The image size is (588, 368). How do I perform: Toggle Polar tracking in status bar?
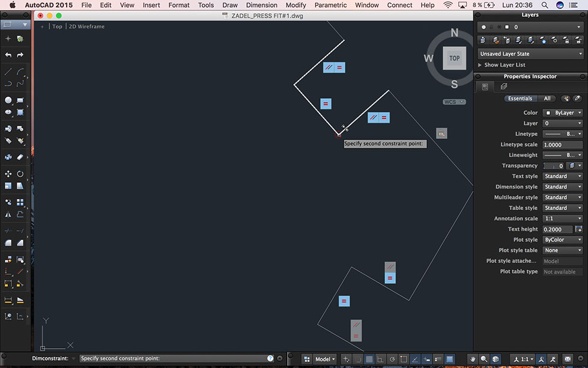pyautogui.click(x=392, y=359)
